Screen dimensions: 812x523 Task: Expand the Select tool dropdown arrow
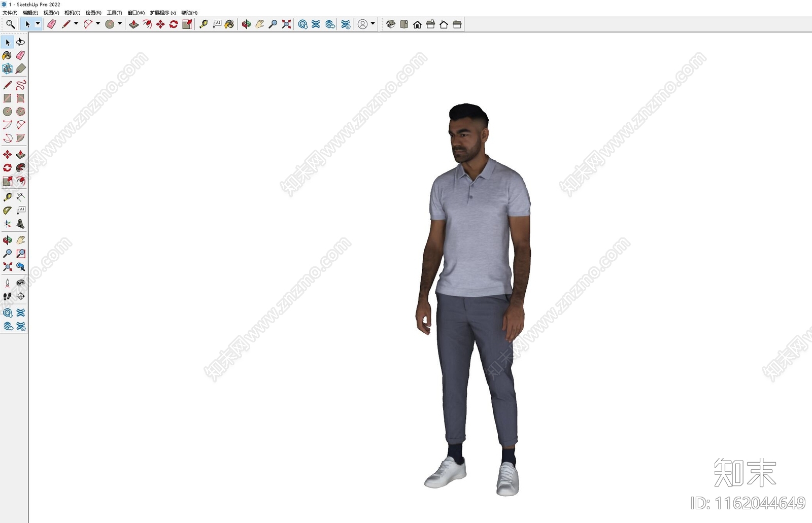tap(38, 24)
